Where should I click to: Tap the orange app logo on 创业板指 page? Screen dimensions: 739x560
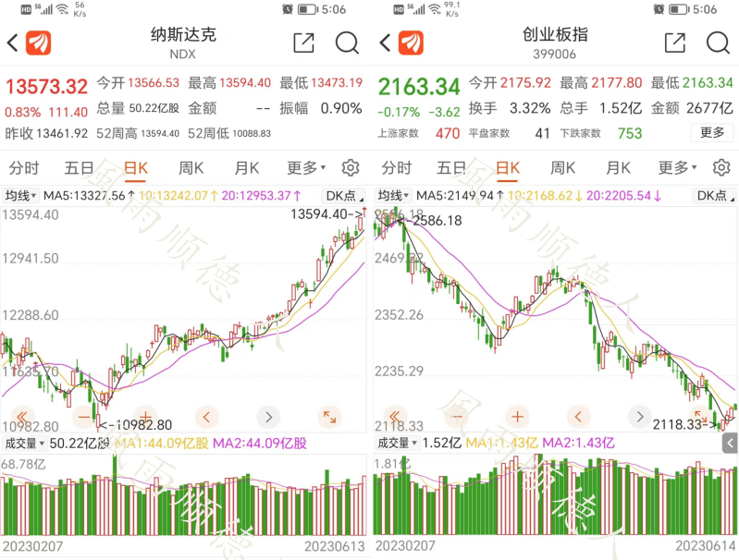coord(411,43)
